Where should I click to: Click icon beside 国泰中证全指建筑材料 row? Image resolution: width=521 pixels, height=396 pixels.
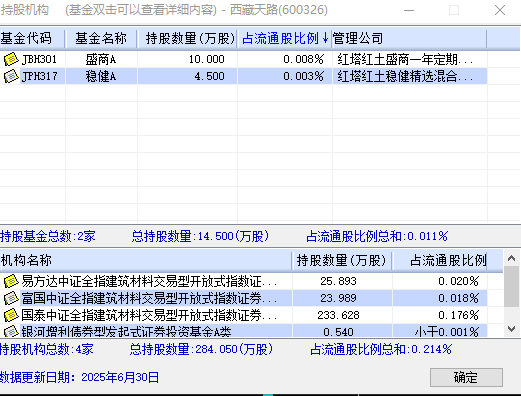click(x=11, y=315)
